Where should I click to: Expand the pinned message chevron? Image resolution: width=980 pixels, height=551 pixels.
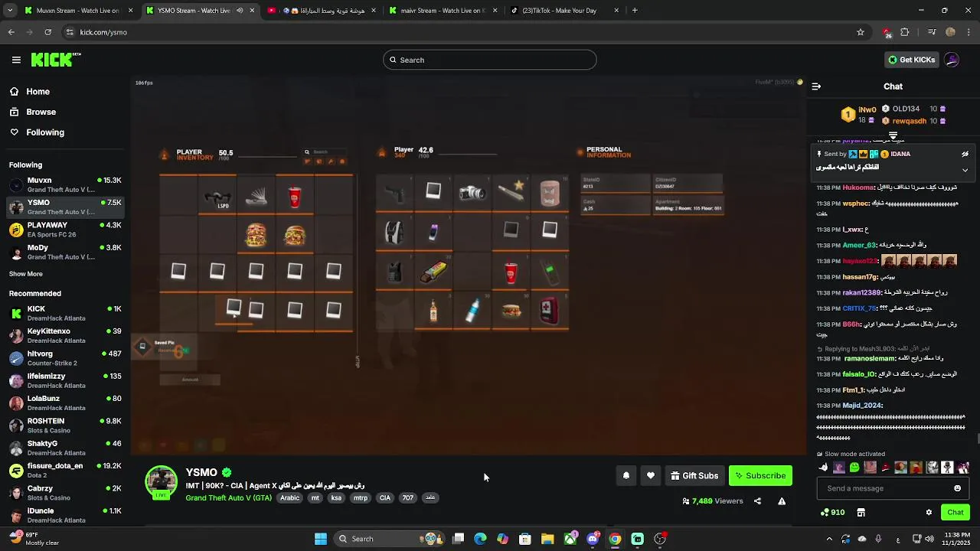click(x=965, y=170)
